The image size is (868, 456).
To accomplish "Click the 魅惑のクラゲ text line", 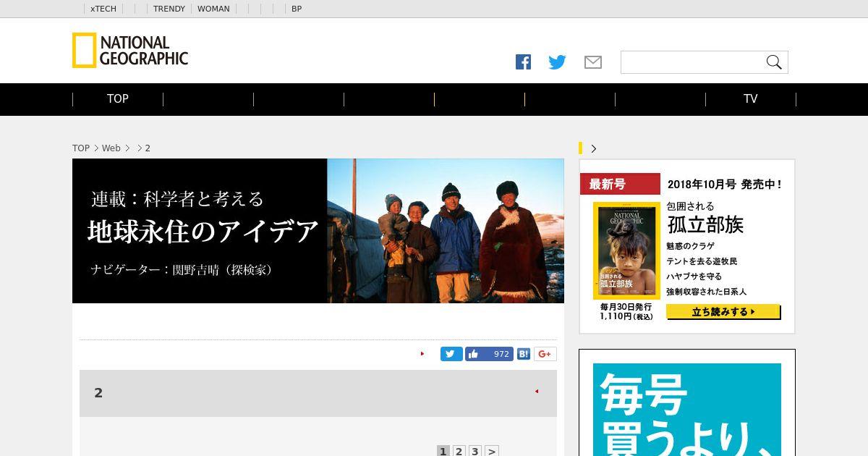I will click(x=690, y=246).
